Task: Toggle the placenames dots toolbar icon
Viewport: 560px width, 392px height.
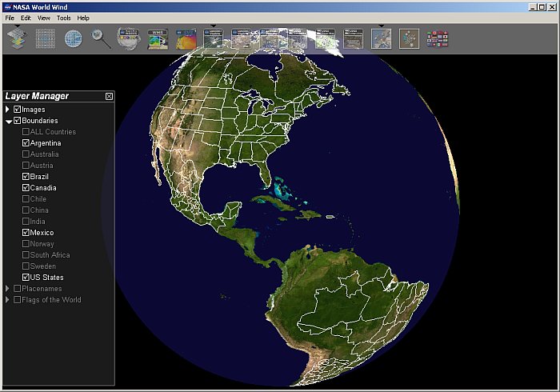Action: point(409,38)
